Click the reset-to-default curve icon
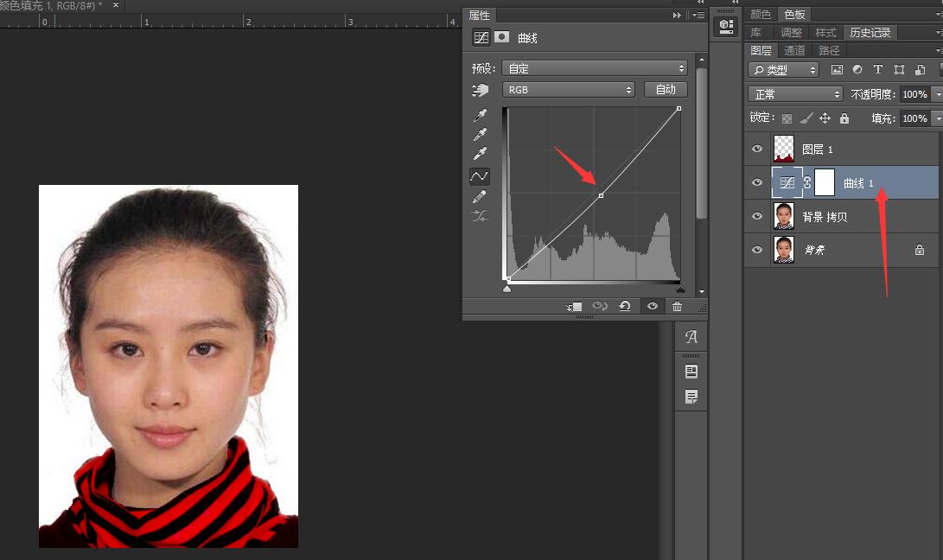943x560 pixels. [x=625, y=306]
